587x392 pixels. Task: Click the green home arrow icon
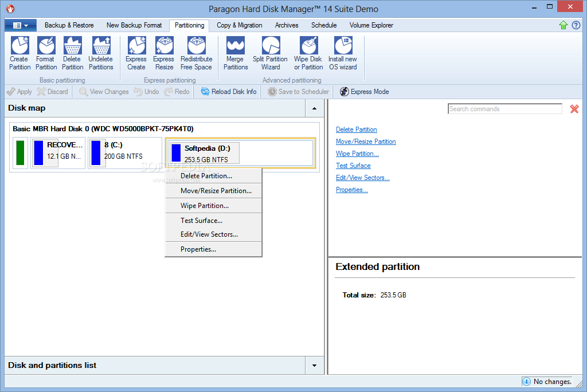[x=563, y=25]
